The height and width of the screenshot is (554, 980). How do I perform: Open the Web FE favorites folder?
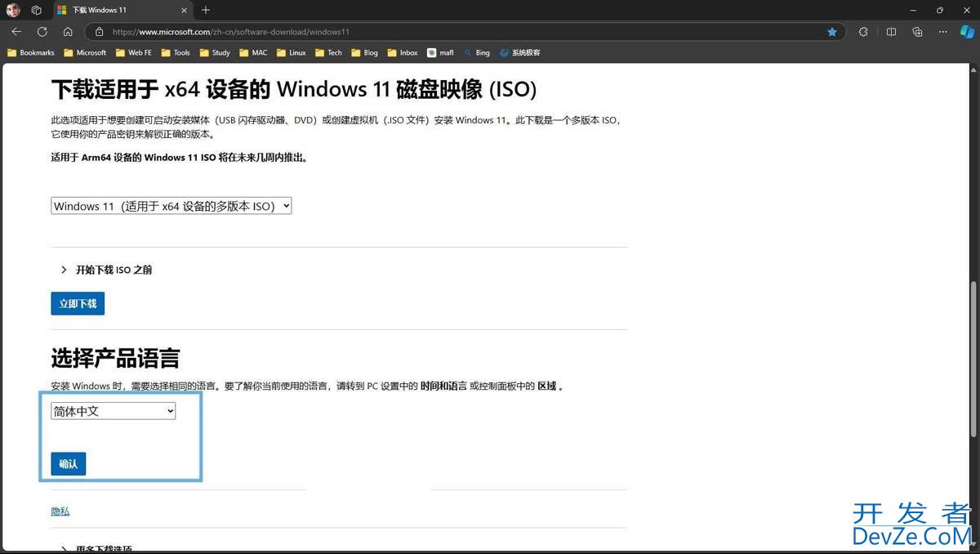tap(133, 52)
